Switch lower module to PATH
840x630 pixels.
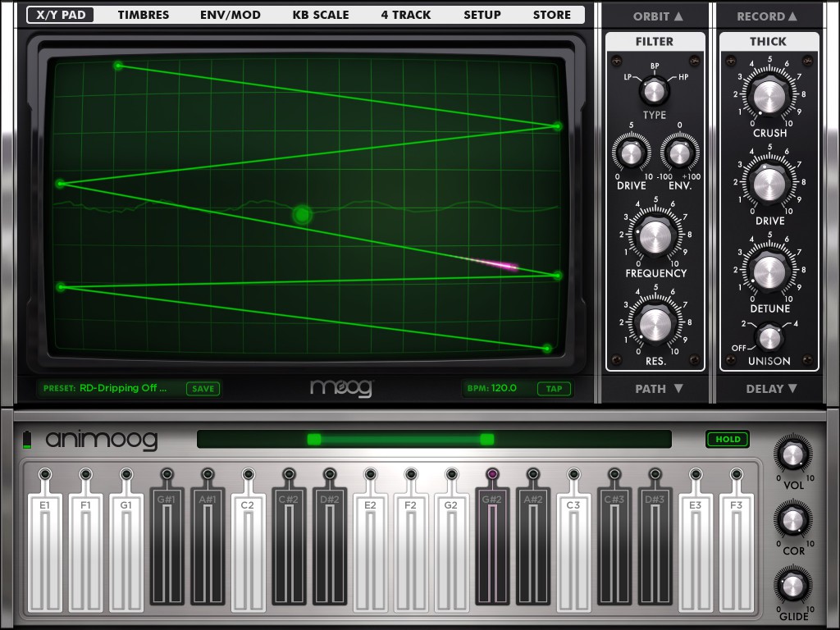tap(659, 388)
